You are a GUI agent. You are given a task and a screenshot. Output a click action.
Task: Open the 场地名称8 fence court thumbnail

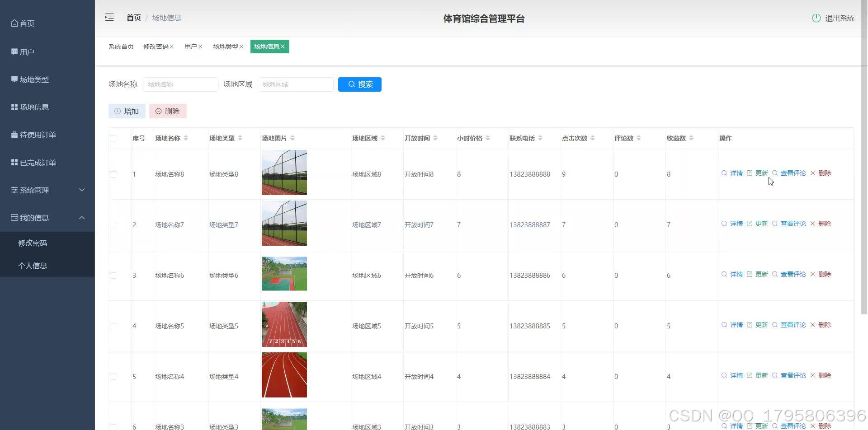(x=284, y=173)
